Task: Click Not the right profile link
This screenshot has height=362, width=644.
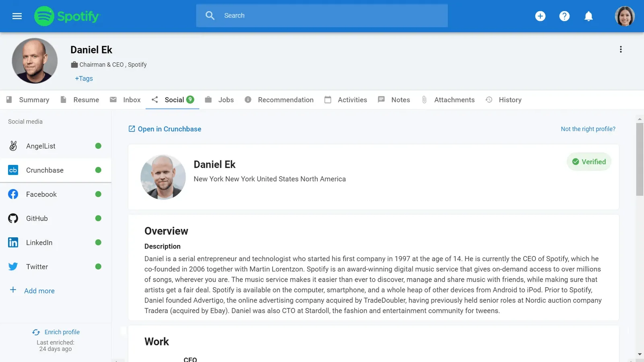Action: click(588, 129)
